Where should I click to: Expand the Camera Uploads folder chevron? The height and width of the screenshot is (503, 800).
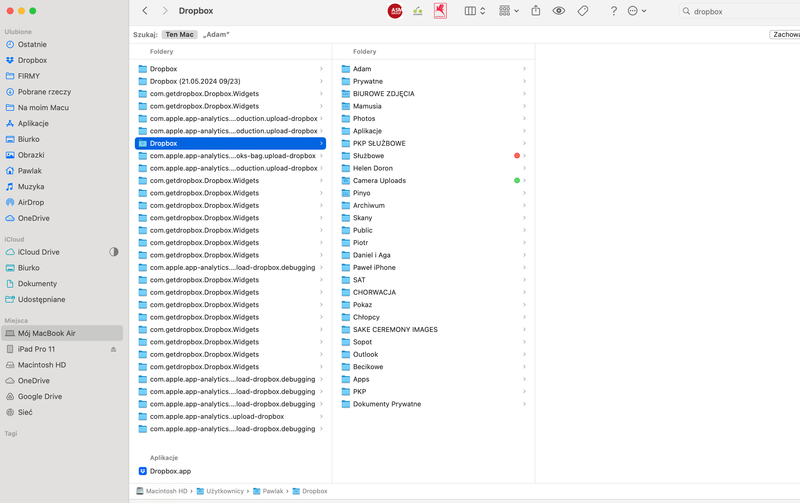coord(524,181)
